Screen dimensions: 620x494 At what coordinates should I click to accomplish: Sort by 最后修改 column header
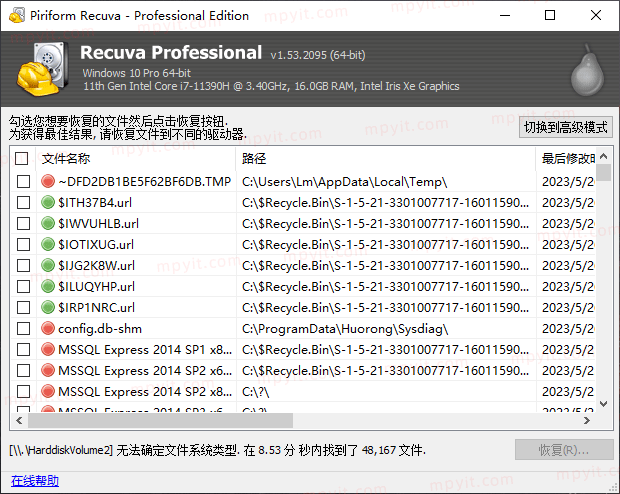coord(566,159)
